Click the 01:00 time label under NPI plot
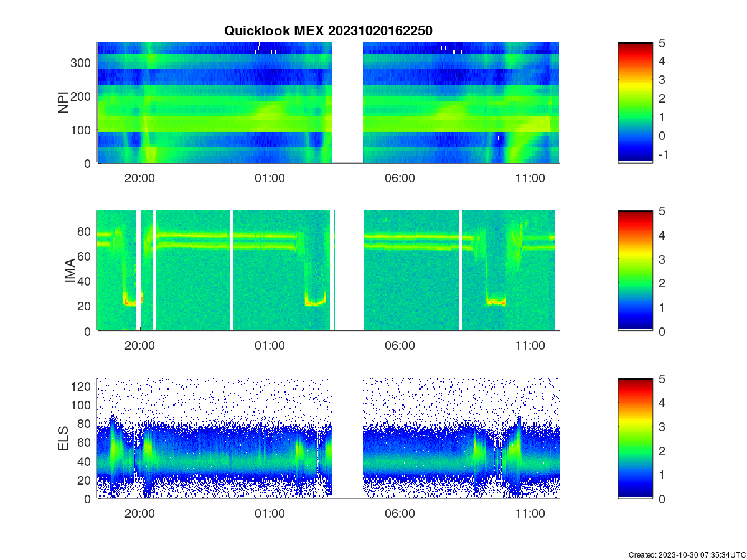Viewport: 747px width, 560px height. [270, 178]
